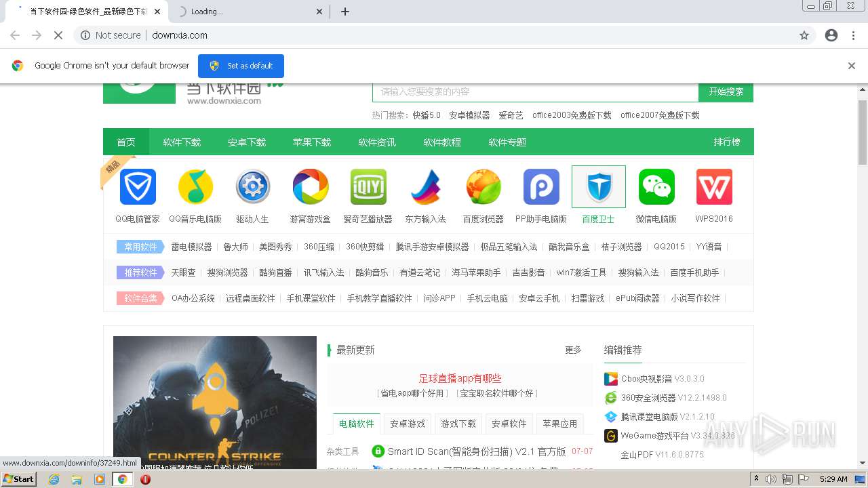Open the 首页 navigation tab
The height and width of the screenshot is (488, 868).
(126, 142)
